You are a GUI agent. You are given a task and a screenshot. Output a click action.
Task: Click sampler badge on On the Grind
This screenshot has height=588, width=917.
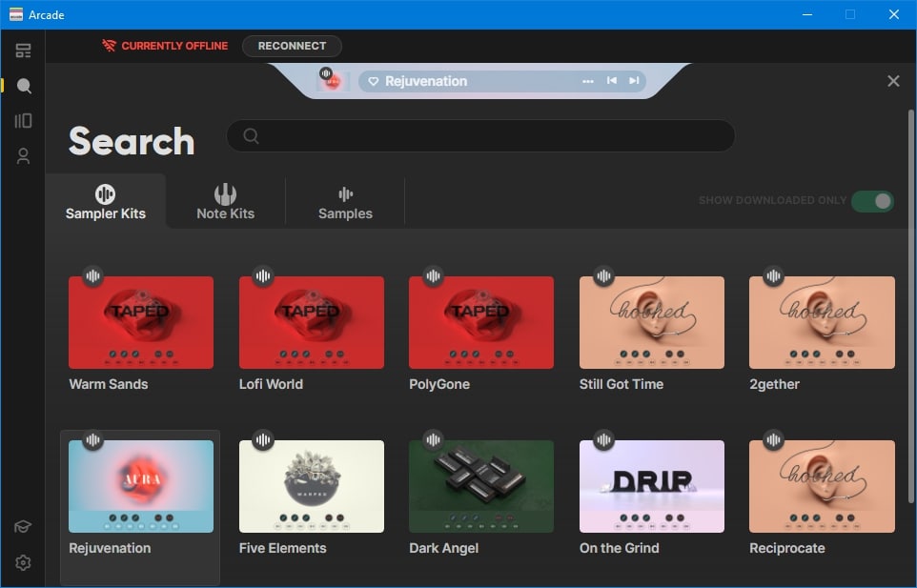tap(603, 439)
